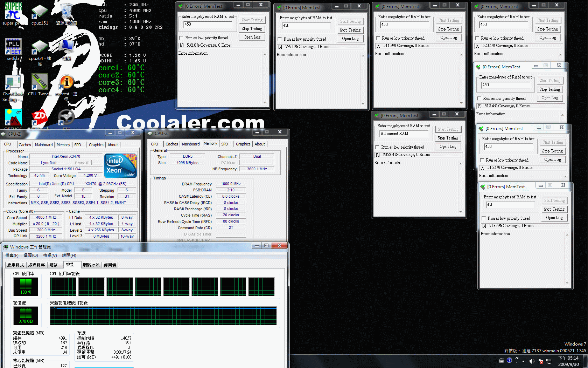Screen dimensions: 588x368
Task: Click the Intel Xeon inside logo
Action: 120,166
